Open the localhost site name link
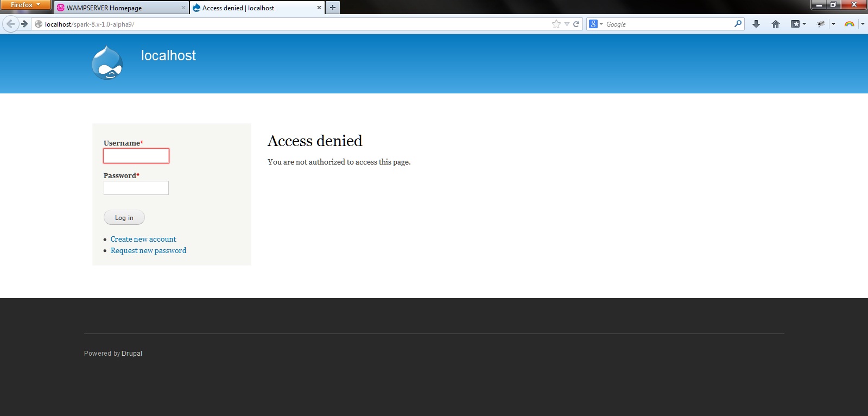 (168, 55)
